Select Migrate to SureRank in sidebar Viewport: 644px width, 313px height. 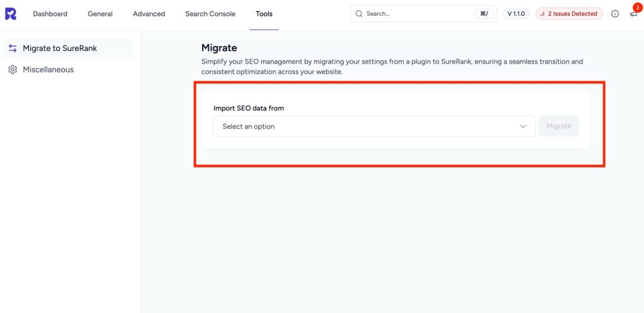pyautogui.click(x=68, y=48)
